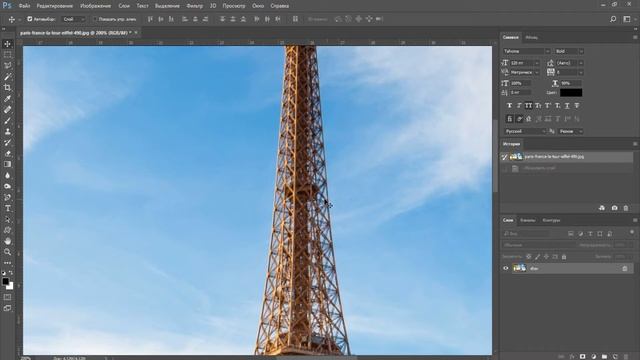Open the tracking value dropdown
Image resolution: width=640 pixels, height=360 pixels.
[581, 72]
